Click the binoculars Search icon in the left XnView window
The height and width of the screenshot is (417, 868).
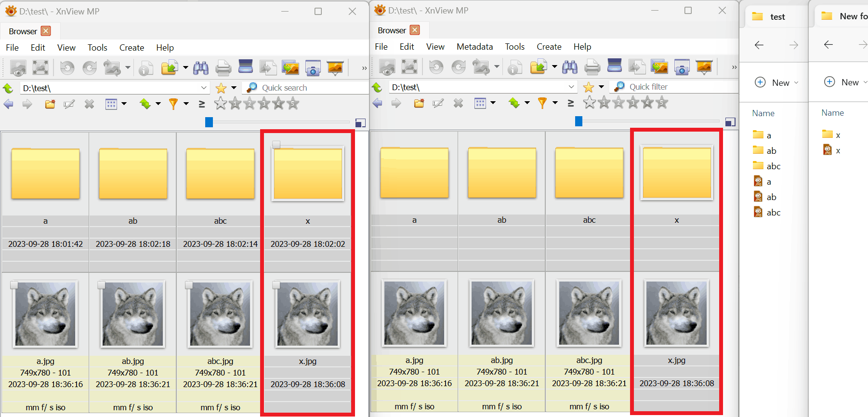pyautogui.click(x=201, y=68)
